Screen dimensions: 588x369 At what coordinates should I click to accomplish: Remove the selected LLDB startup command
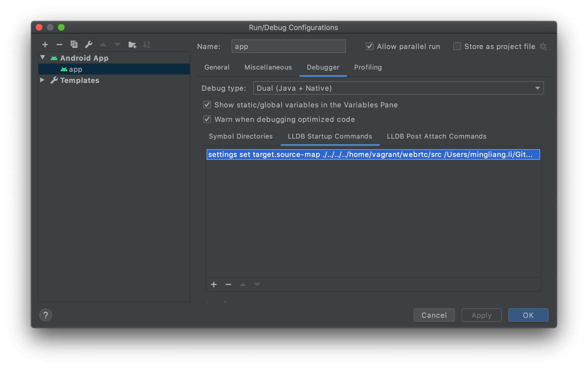[228, 284]
